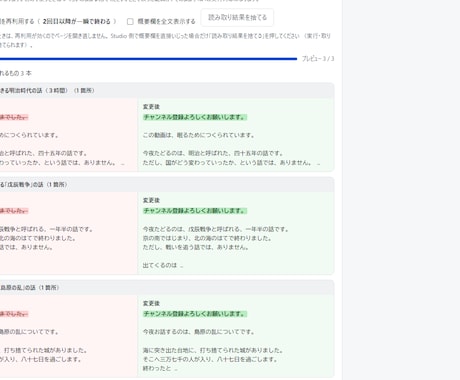The image size is (460, 380).
Task: Click green-side line この動画は、眠るためにつくられています。
Action: [199, 135]
